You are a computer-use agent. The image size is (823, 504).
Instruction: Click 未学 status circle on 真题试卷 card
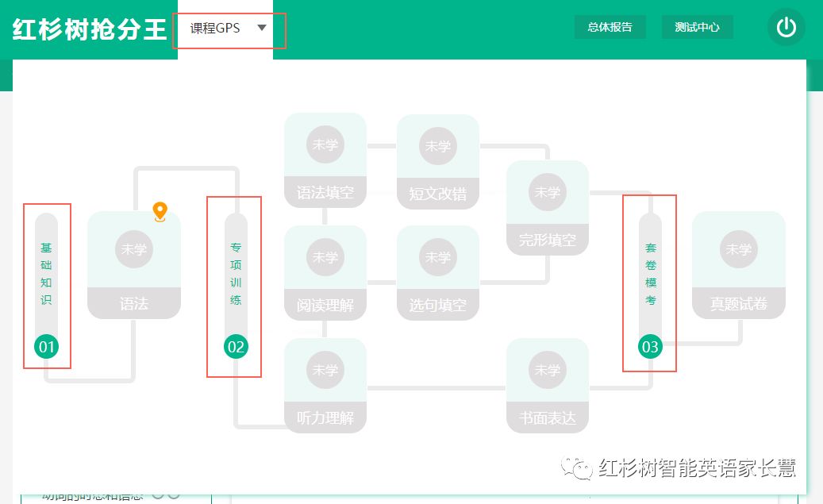point(739,249)
